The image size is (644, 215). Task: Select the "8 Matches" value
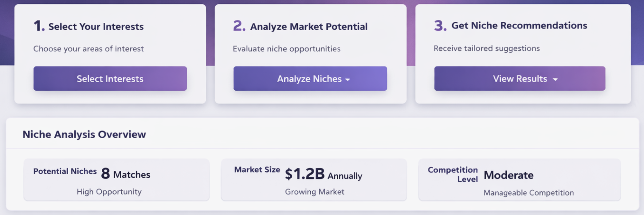(125, 174)
